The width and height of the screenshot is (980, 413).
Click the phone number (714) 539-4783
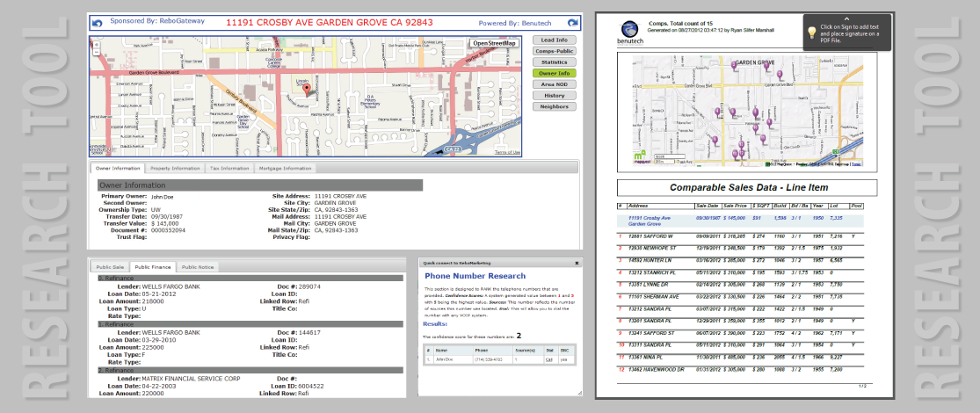tap(488, 360)
